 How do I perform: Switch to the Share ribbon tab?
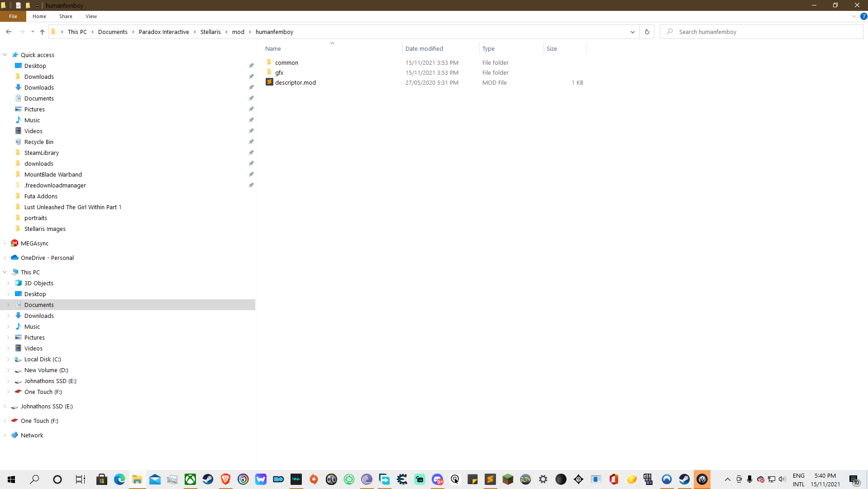tap(66, 16)
